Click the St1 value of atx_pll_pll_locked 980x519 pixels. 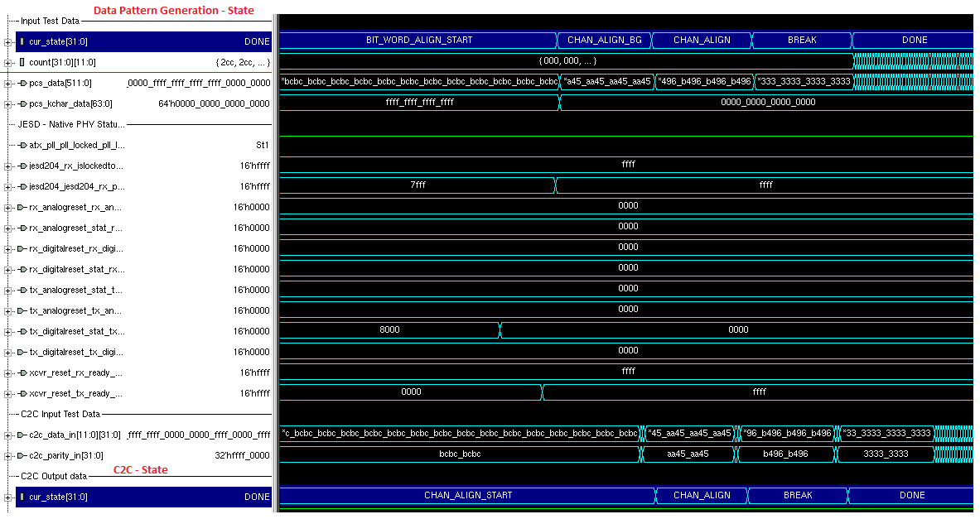point(263,145)
